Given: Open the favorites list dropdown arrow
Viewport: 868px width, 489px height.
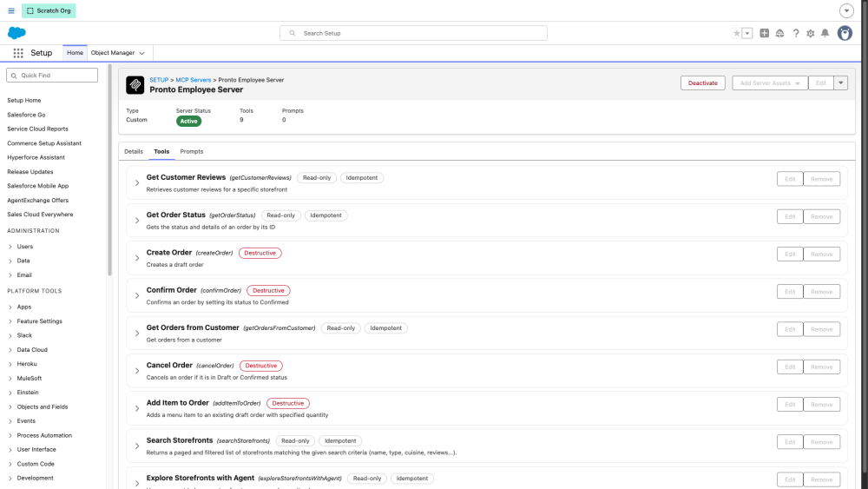Looking at the screenshot, I should pyautogui.click(x=747, y=33).
